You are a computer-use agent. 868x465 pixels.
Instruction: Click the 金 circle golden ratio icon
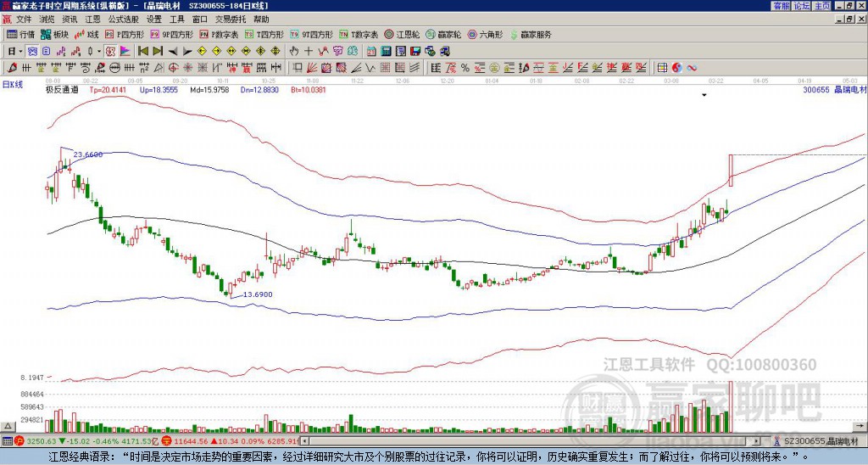(494, 68)
